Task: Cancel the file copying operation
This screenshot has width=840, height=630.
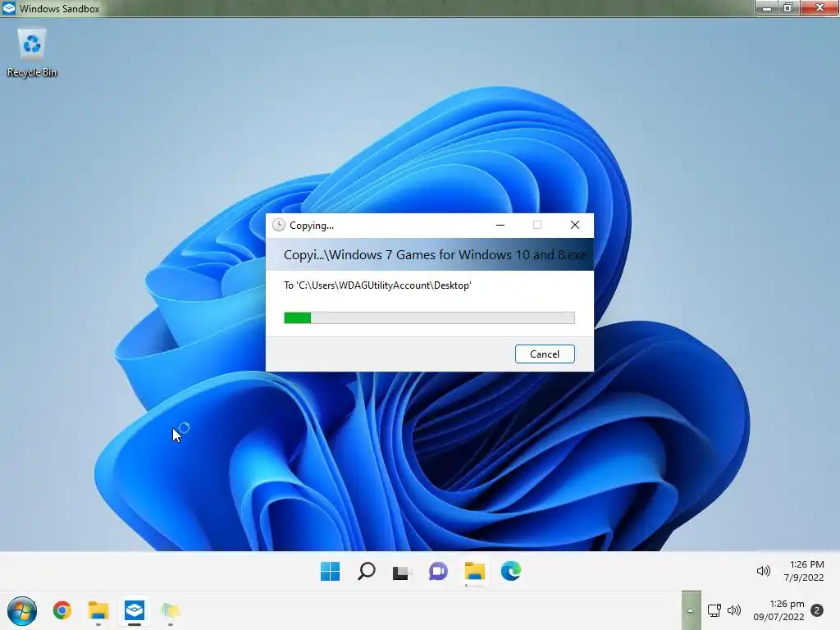Action: tap(545, 354)
